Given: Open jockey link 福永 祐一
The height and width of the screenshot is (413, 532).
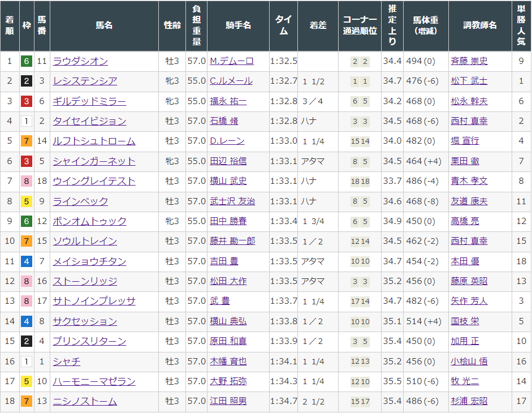Looking at the screenshot, I should 228,101.
